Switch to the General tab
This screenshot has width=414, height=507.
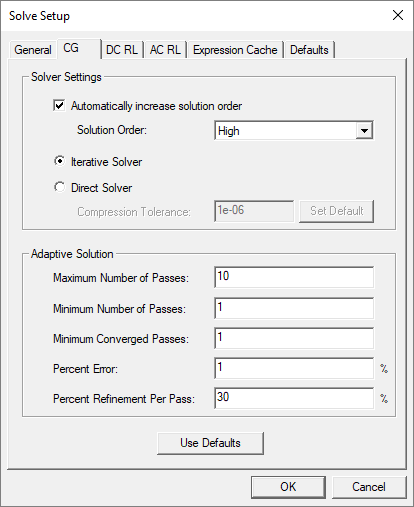pos(33,50)
